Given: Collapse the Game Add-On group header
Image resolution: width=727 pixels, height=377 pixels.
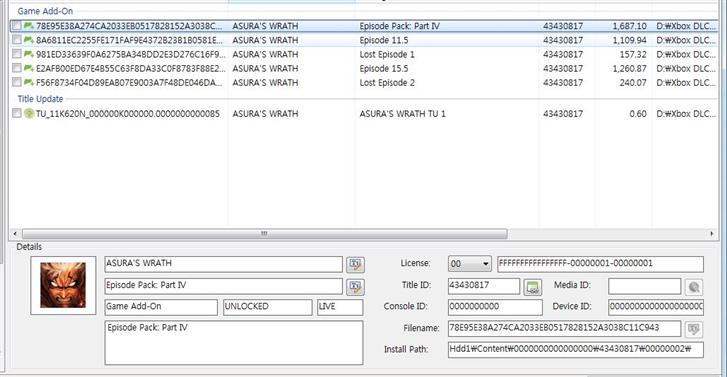Looking at the screenshot, I should tap(45, 11).
